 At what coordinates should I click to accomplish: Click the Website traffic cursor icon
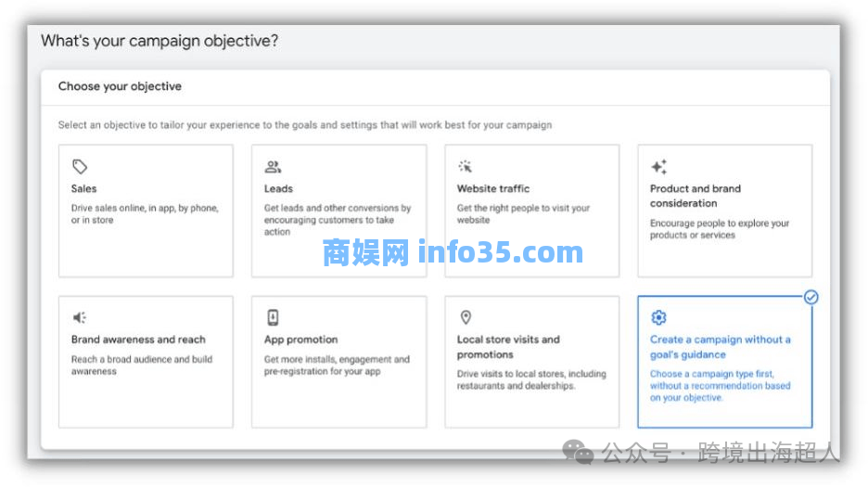coord(465,166)
